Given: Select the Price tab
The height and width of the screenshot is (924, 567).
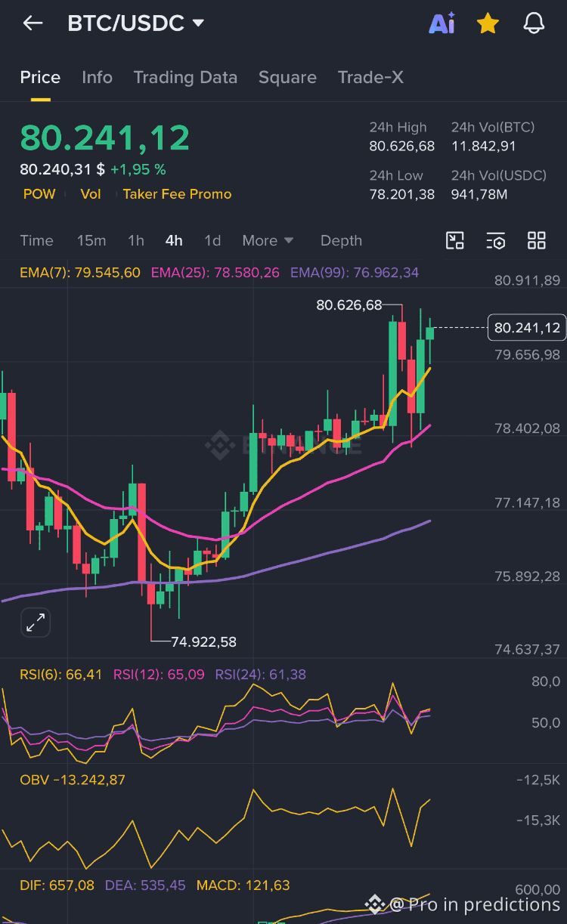Looking at the screenshot, I should tap(40, 77).
